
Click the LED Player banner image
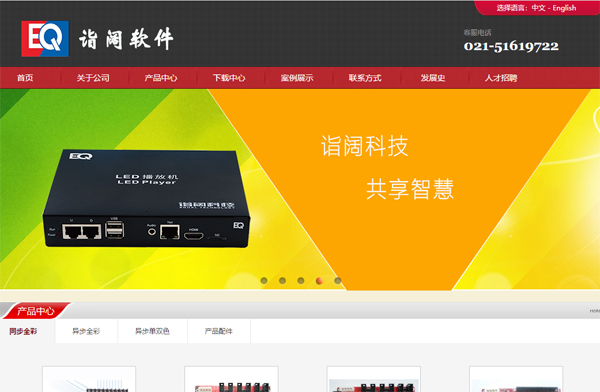147,198
